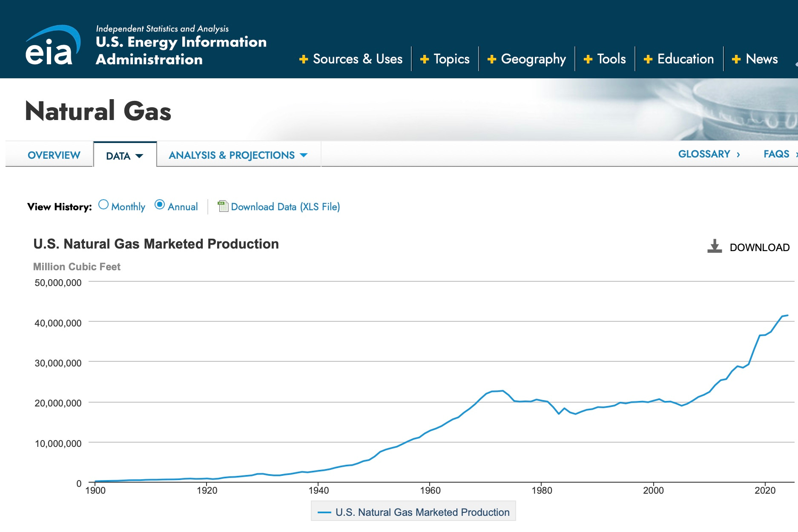The width and height of the screenshot is (798, 532).
Task: Click the plus icon beside Education
Action: [648, 59]
